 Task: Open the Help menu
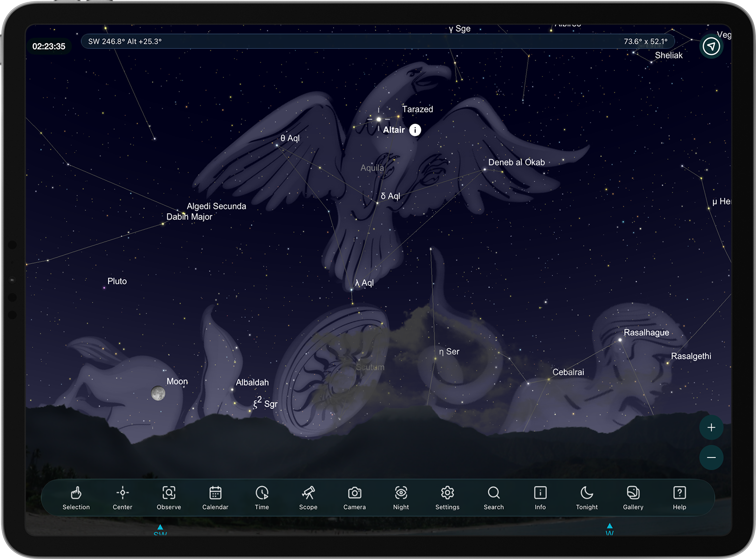pyautogui.click(x=679, y=498)
